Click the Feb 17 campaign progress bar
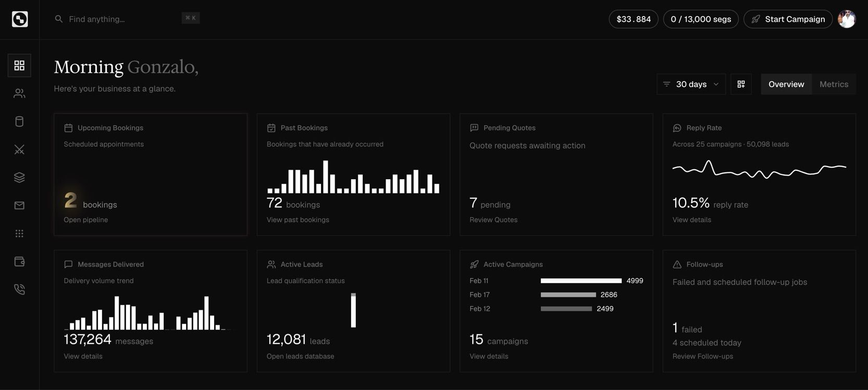 [x=568, y=295]
